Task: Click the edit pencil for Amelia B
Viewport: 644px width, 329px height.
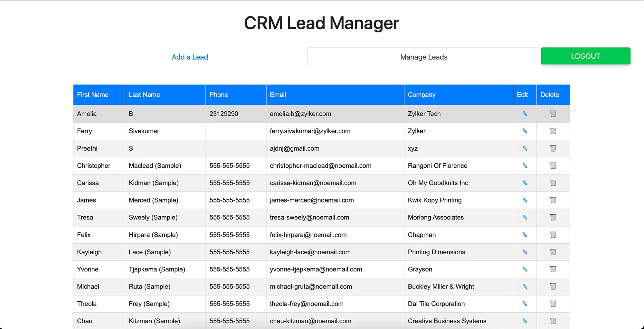Action: (525, 114)
